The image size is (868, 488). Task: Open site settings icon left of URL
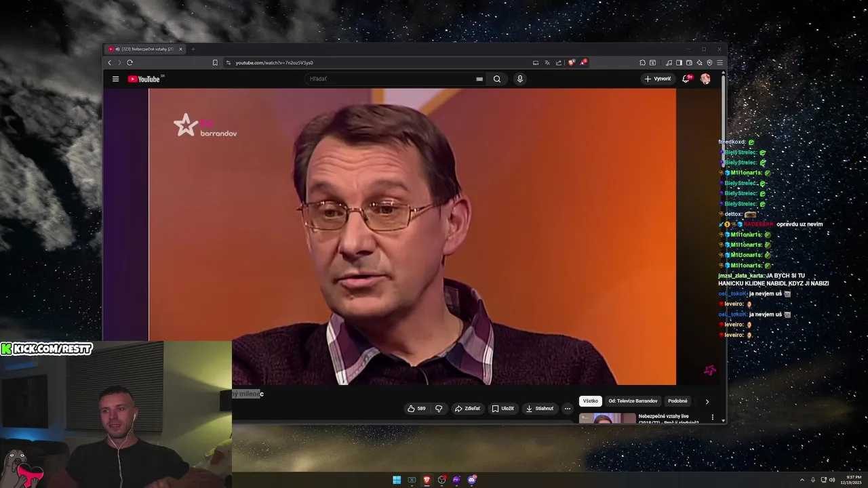pos(229,62)
